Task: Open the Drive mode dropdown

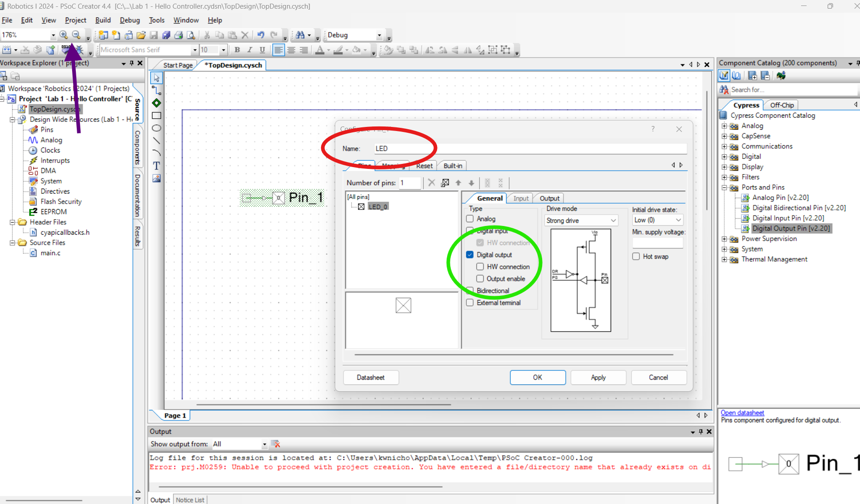Action: (581, 220)
